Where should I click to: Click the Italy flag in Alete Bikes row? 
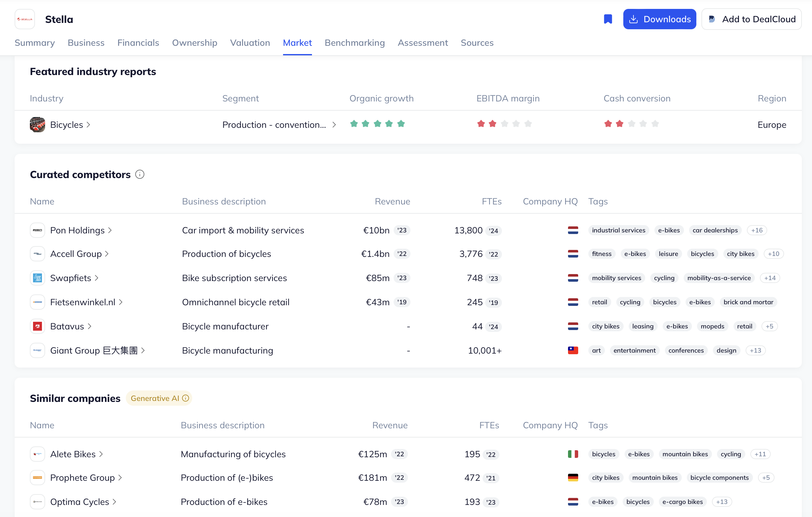(x=573, y=454)
